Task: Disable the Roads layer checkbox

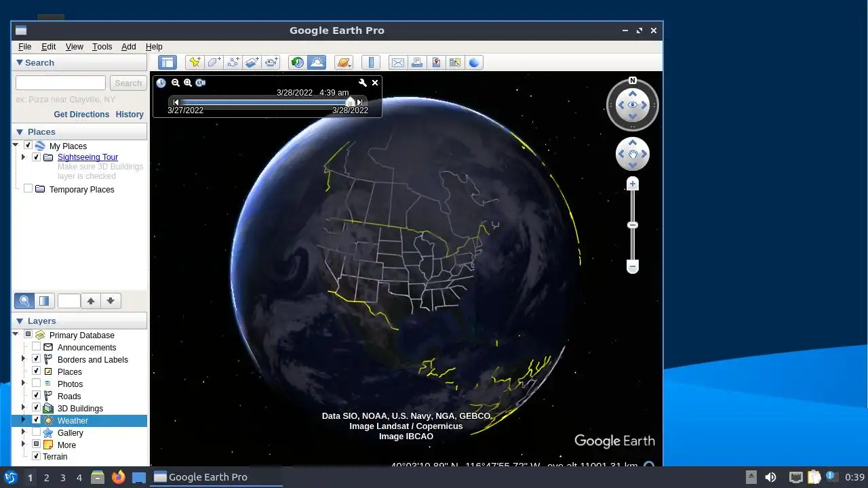Action: [36, 396]
